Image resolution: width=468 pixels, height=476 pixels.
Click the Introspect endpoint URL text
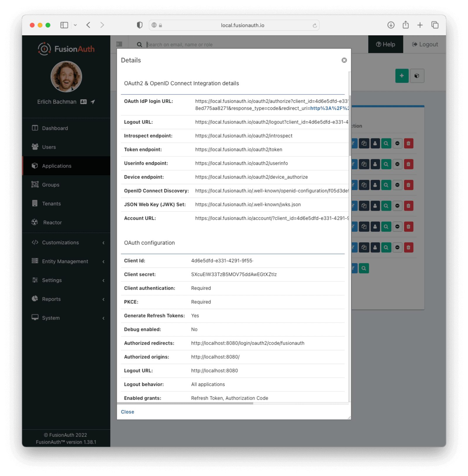pyautogui.click(x=244, y=136)
